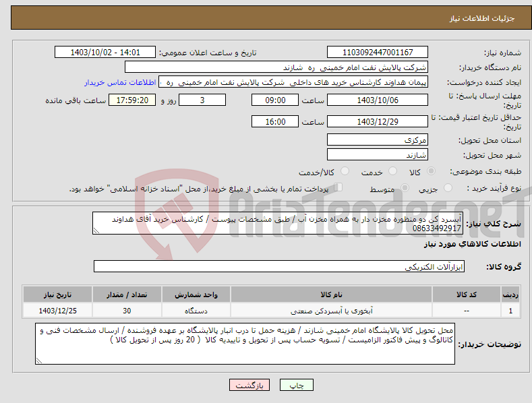Screen dimensions: 532x403
Task: Click the remaining days field showing 3
Action: [x=202, y=100]
